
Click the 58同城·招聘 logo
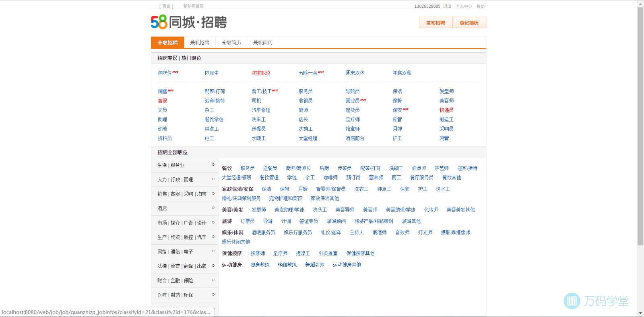189,22
